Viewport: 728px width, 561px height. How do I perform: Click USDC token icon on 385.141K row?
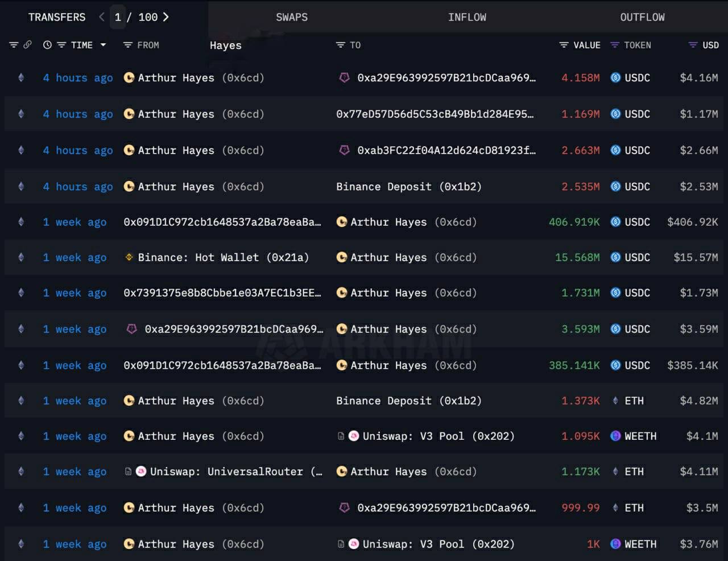point(615,365)
